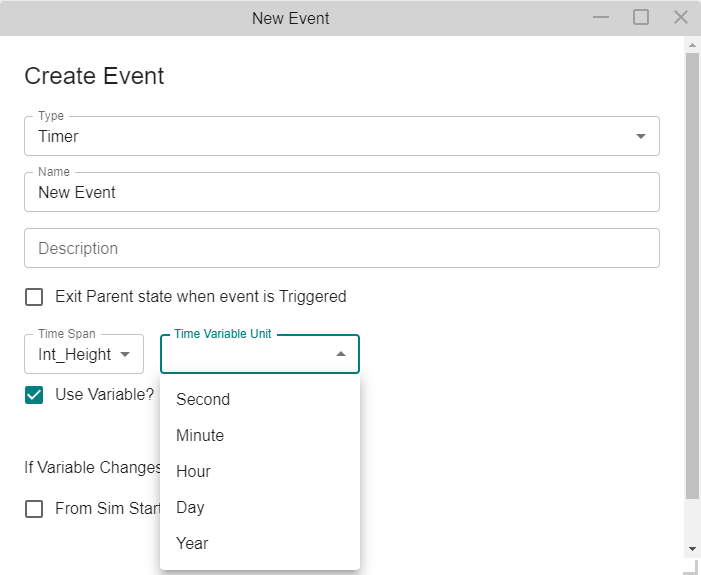Enable the From Sim Start checkbox
This screenshot has height=575, width=701.
click(34, 509)
